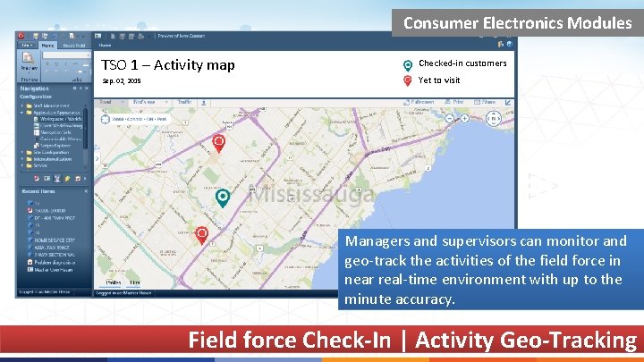Click Share in the map toolbar
This screenshot has width=644, height=362.
[x=485, y=102]
